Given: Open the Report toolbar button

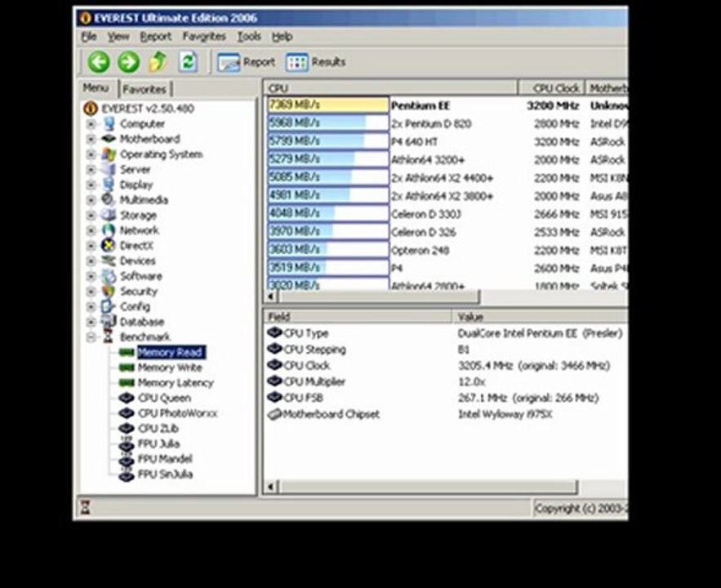Looking at the screenshot, I should point(246,62).
